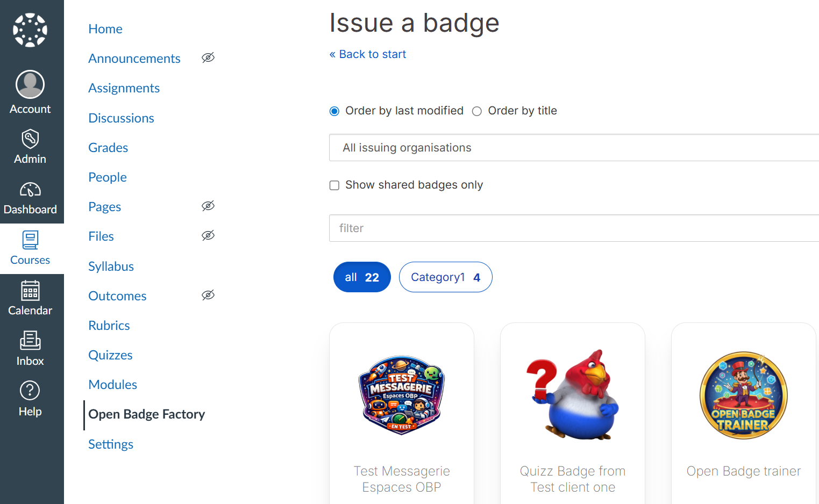Image resolution: width=819 pixels, height=504 pixels.
Task: Open the Help question mark icon
Action: (30, 391)
